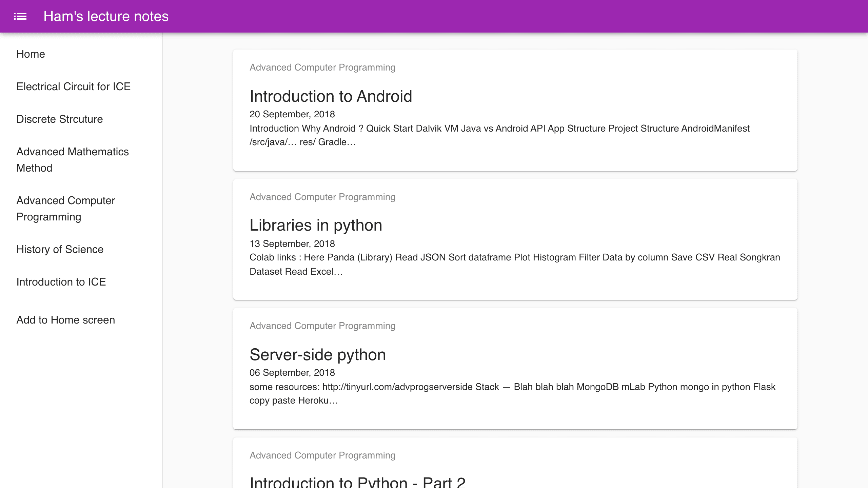Screen dimensions: 868x488
Task: Open Introduction to Python - Part 2 post
Action: point(358,482)
